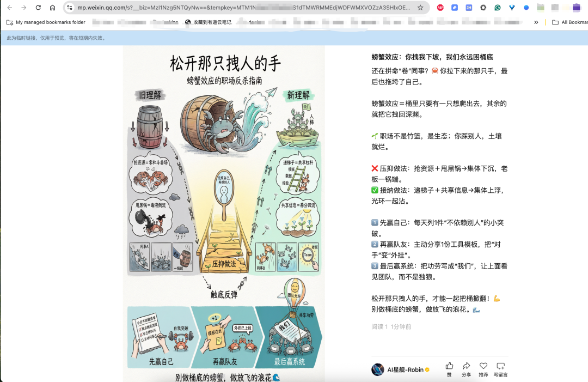Open site information in the address bar
The width and height of the screenshot is (588, 382).
(x=70, y=8)
